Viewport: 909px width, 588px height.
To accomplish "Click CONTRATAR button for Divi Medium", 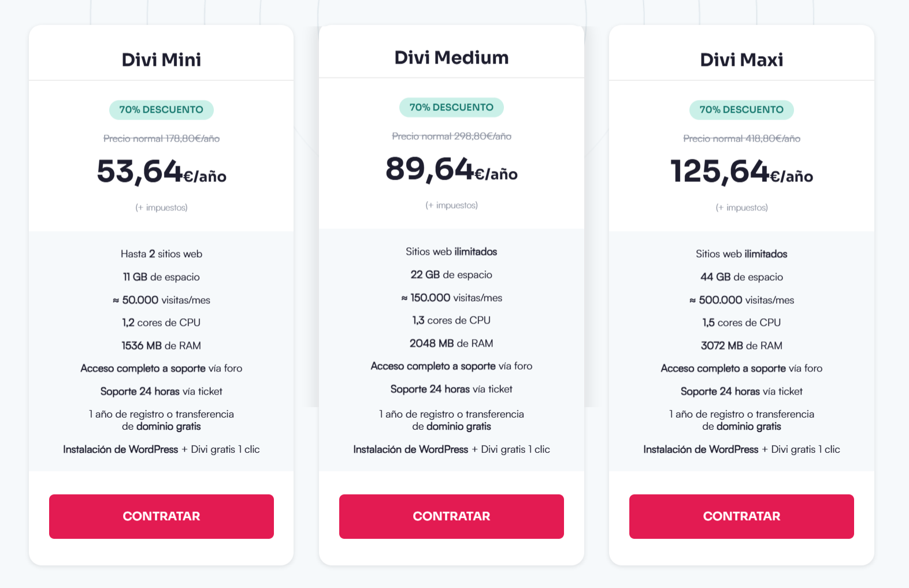I will coord(451,516).
